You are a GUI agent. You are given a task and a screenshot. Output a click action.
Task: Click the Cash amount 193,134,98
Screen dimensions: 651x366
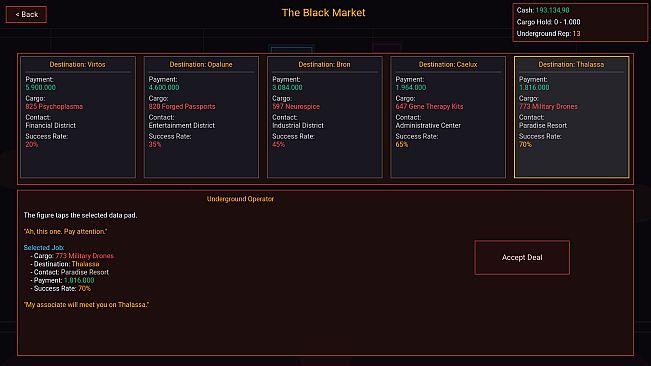552,10
